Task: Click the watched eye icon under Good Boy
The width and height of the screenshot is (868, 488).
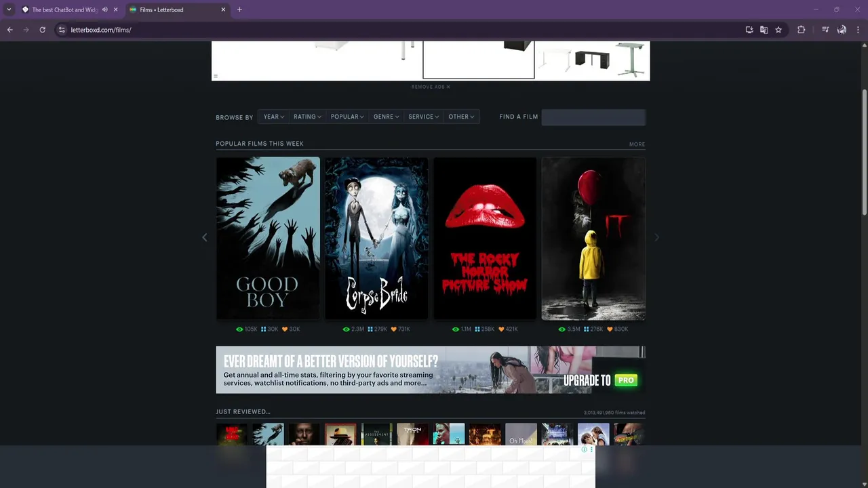Action: pos(239,329)
